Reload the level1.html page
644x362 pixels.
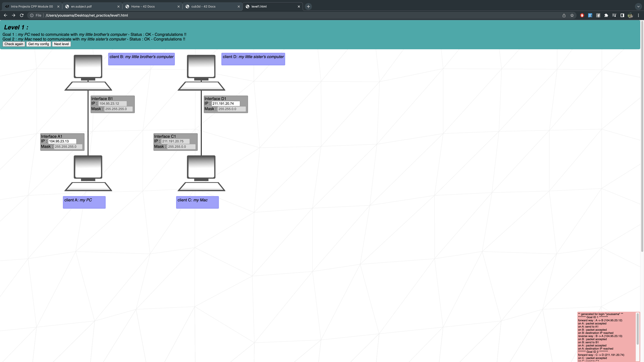pyautogui.click(x=22, y=15)
